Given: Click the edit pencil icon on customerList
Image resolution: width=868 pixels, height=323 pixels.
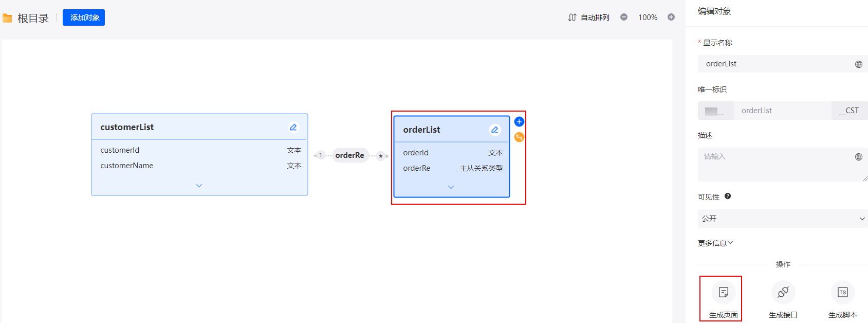Looking at the screenshot, I should click(x=293, y=127).
